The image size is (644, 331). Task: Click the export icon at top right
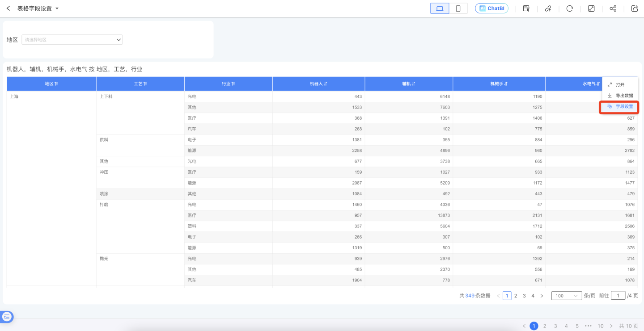[634, 8]
